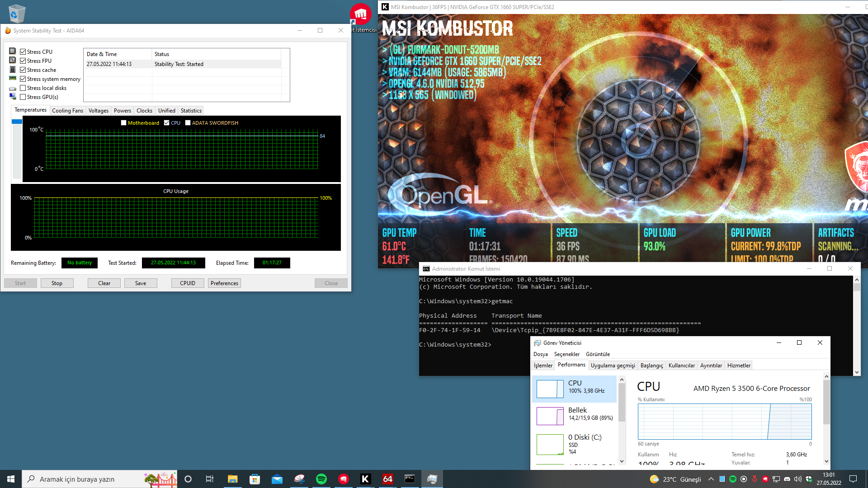
Task: Open weather widget showing 23°C Güneşli
Action: pyautogui.click(x=675, y=479)
